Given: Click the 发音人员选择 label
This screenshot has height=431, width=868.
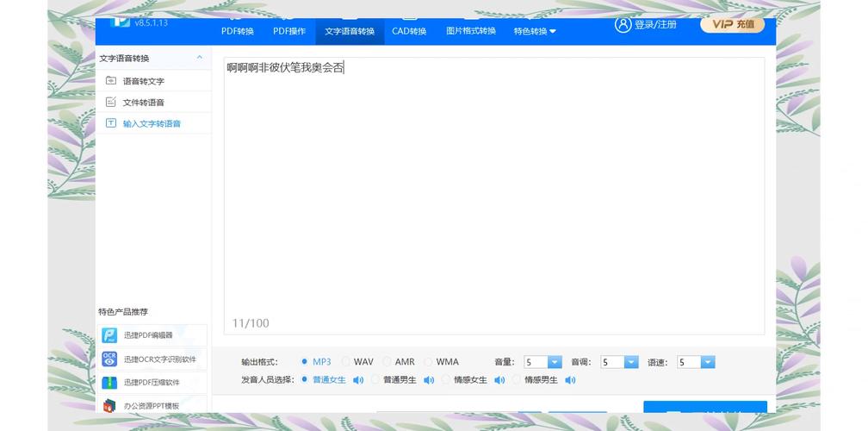Looking at the screenshot, I should [267, 380].
